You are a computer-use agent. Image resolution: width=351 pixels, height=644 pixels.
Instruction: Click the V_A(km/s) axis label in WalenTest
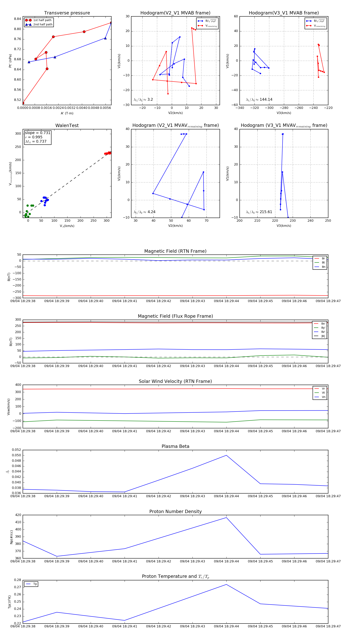coord(67,226)
